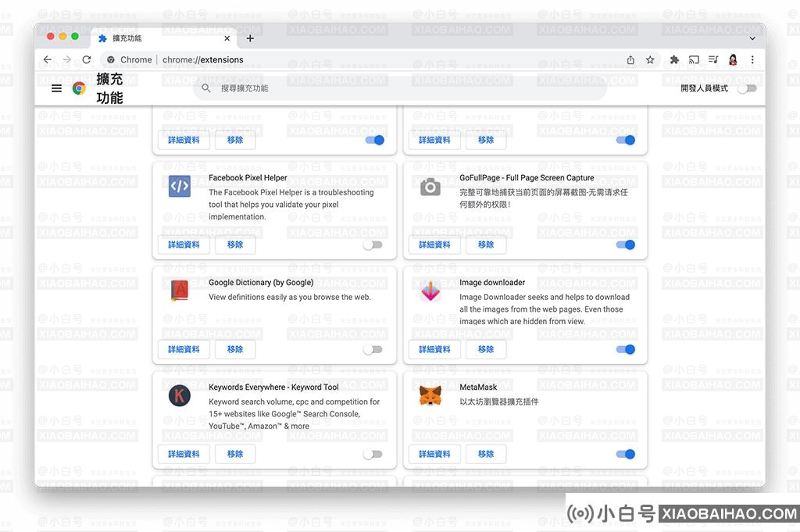Remove Image downloader with 移除
This screenshot has height=532, width=800.
point(486,349)
